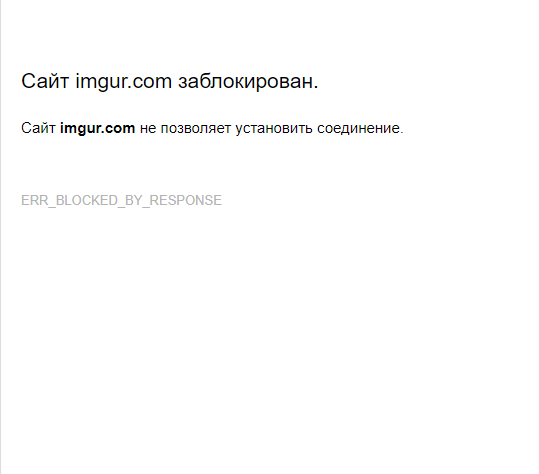Click the gray ERR_BLOCKED_BY_RESPONSE error code
The width and height of the screenshot is (539, 474).
point(121,200)
